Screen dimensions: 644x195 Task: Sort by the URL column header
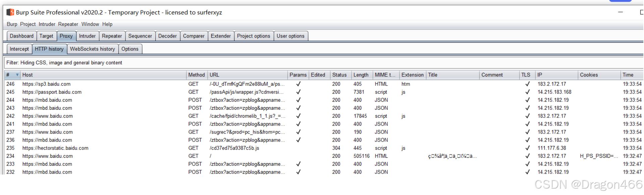pos(248,75)
